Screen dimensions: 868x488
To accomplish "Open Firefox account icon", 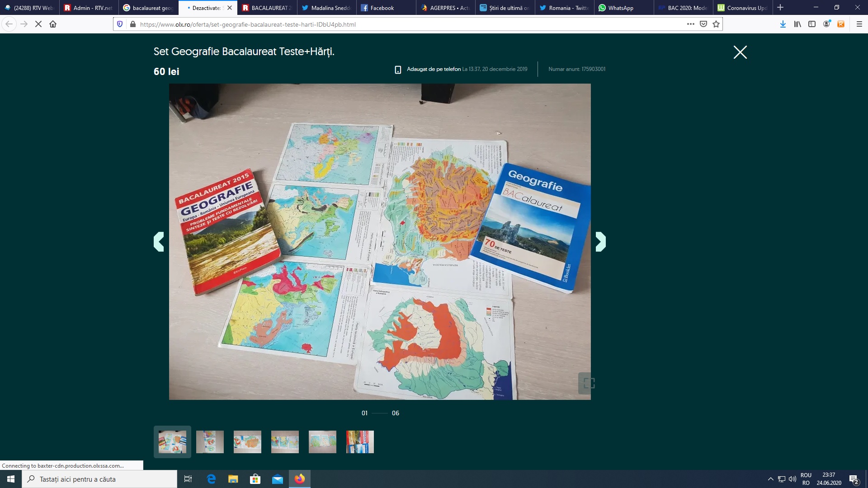I will click(826, 24).
